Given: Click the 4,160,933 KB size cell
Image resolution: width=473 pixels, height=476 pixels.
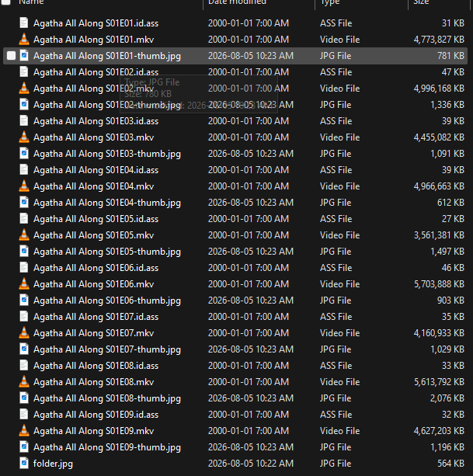Looking at the screenshot, I should (439, 333).
